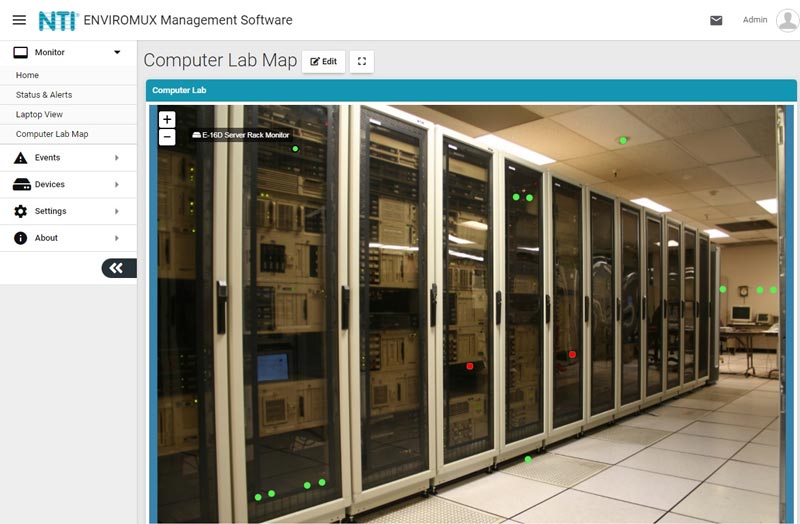Collapse sidebar with double-chevron button

click(x=119, y=268)
